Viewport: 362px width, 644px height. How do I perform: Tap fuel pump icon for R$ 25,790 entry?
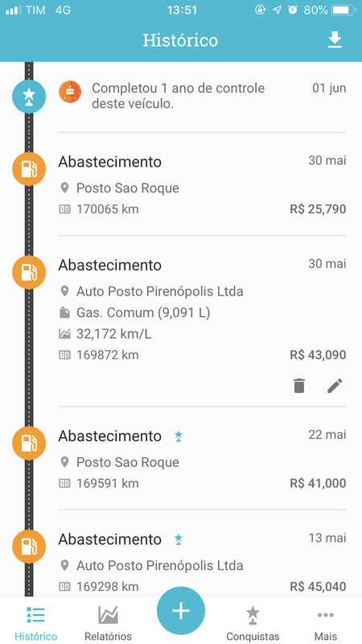point(29,169)
